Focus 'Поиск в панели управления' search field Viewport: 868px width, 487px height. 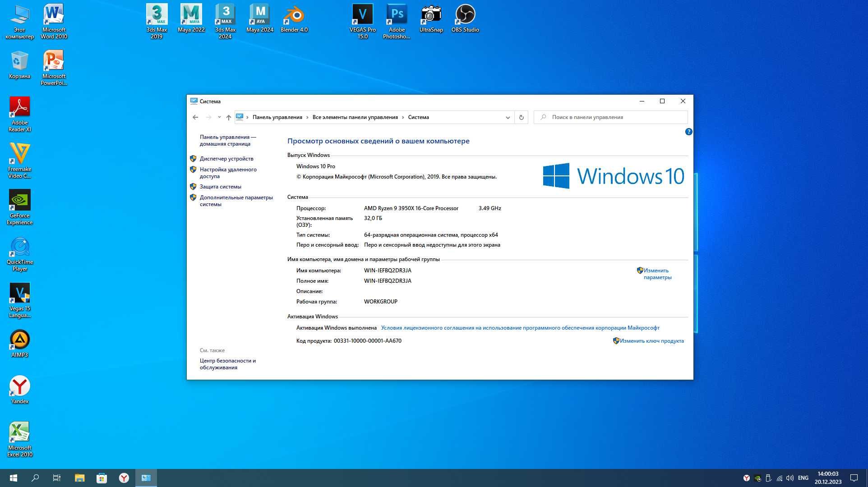[610, 117]
